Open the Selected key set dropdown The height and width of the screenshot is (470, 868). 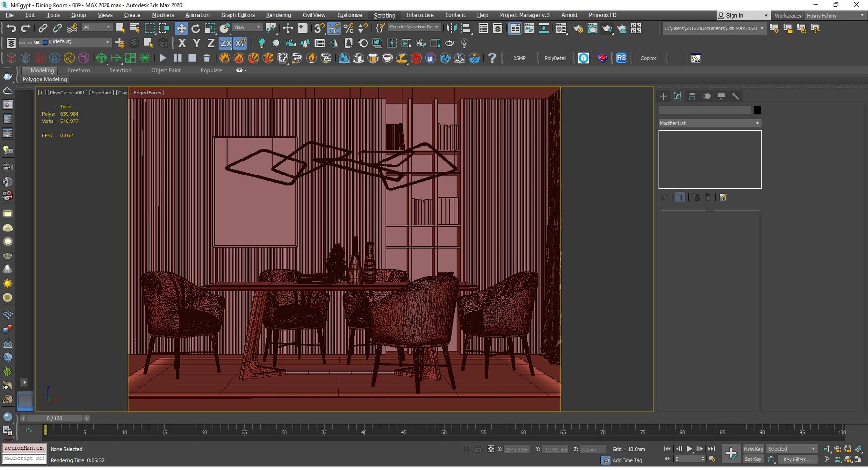(791, 449)
